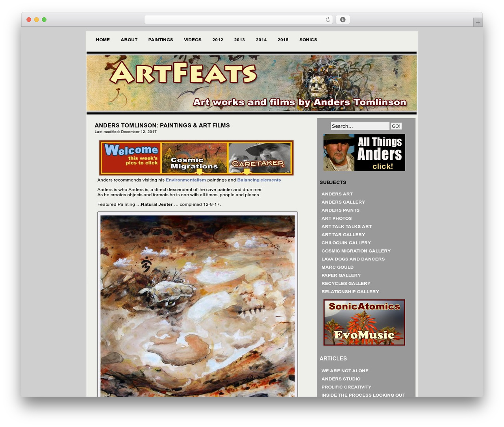Open the ANDERS ART subject link
This screenshot has width=504, height=427.
coord(337,194)
